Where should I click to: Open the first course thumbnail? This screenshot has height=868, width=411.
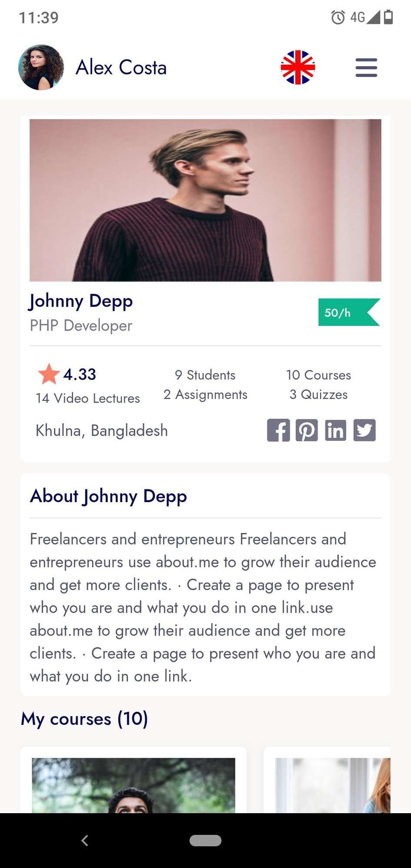(x=134, y=785)
